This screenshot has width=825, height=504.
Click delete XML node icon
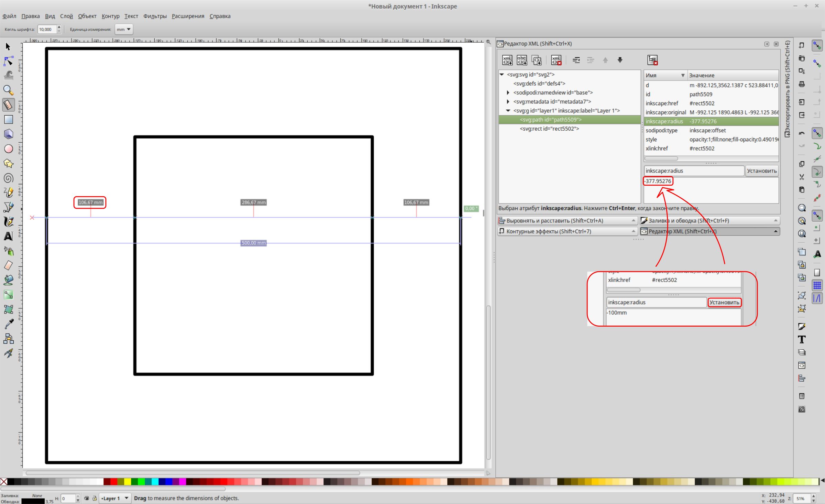tap(556, 60)
